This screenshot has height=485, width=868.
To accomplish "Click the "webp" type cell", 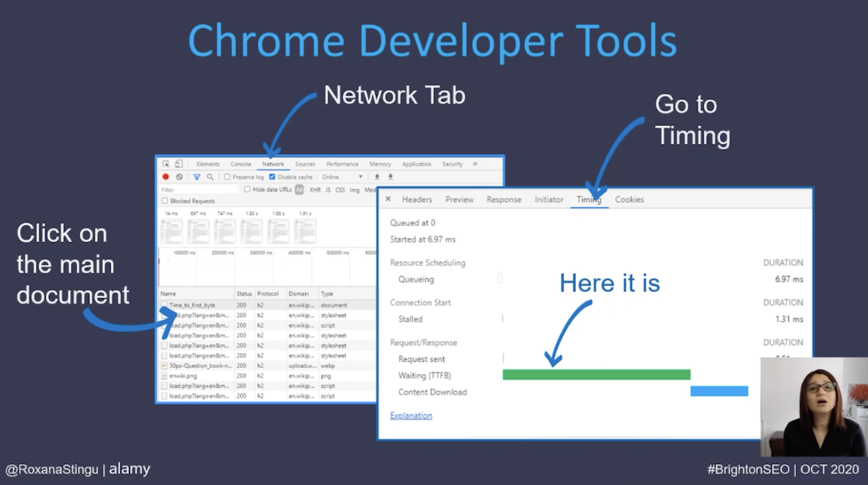I will pos(328,365).
